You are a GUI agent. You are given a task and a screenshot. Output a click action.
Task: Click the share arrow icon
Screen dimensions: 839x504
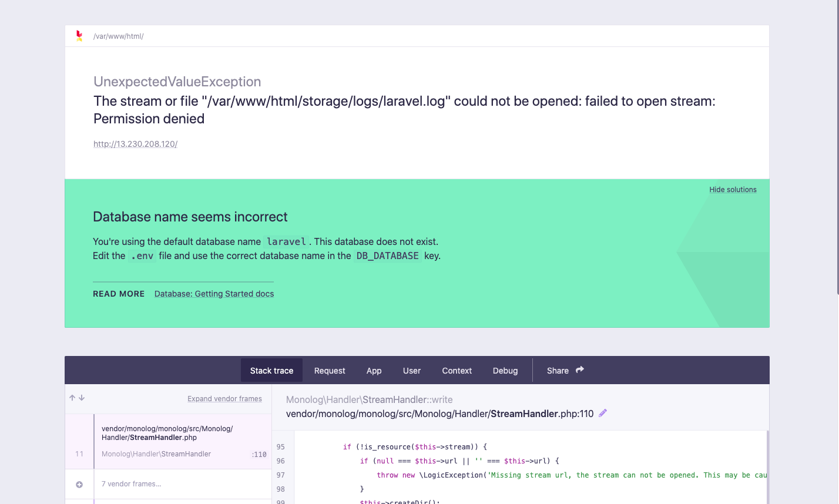click(x=580, y=370)
